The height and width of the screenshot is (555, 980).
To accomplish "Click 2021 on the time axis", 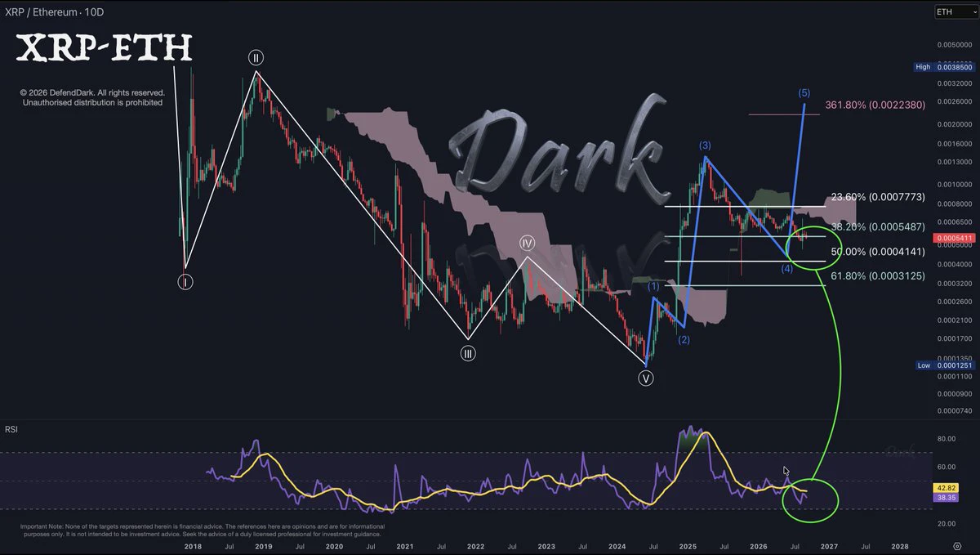I will tap(405, 545).
